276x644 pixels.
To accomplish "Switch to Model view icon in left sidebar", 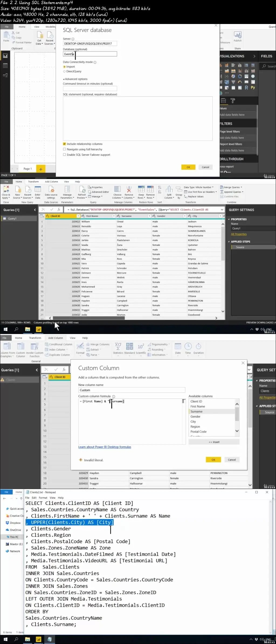I will coord(5,75).
